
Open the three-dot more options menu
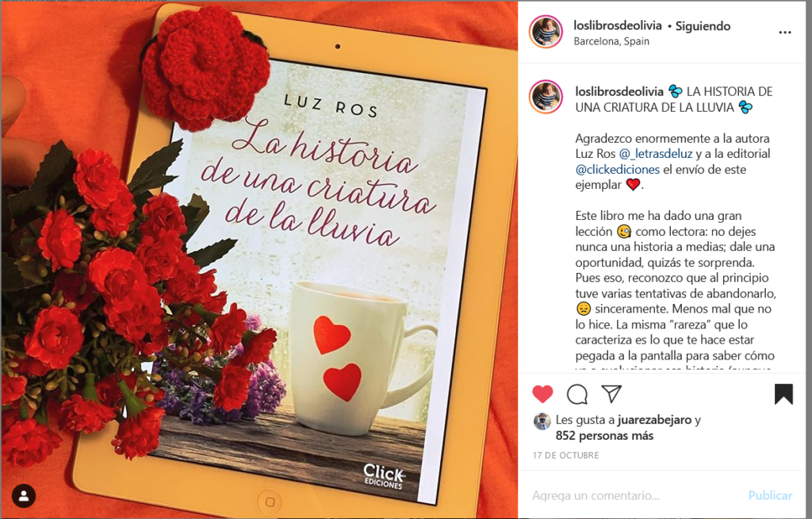point(784,33)
